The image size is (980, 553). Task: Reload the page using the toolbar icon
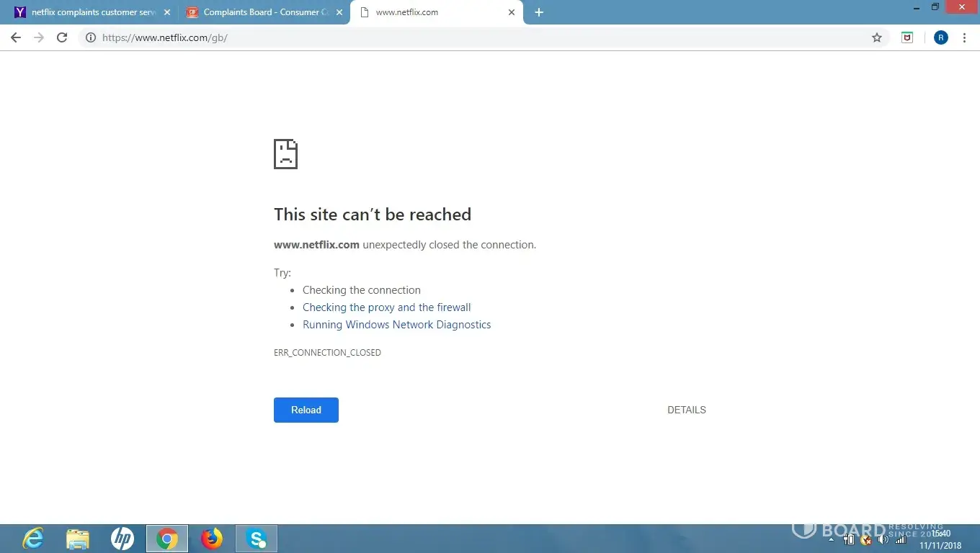click(62, 37)
